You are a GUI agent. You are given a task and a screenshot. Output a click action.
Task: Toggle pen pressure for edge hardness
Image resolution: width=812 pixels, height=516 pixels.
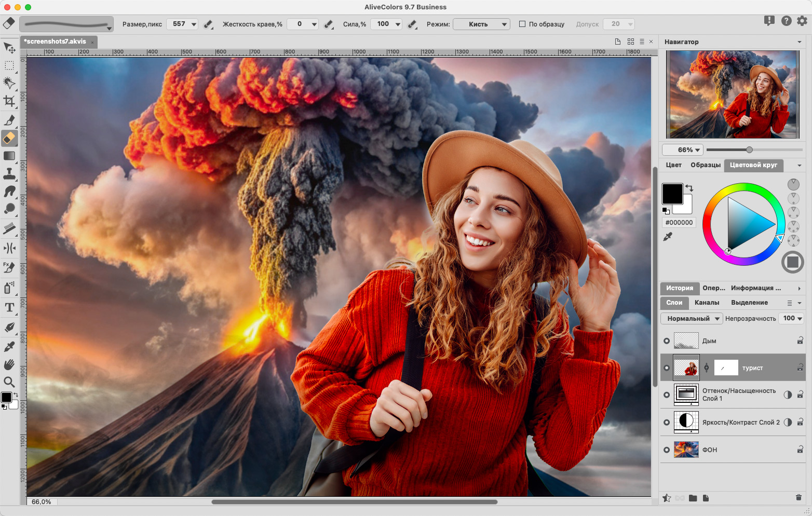[329, 24]
